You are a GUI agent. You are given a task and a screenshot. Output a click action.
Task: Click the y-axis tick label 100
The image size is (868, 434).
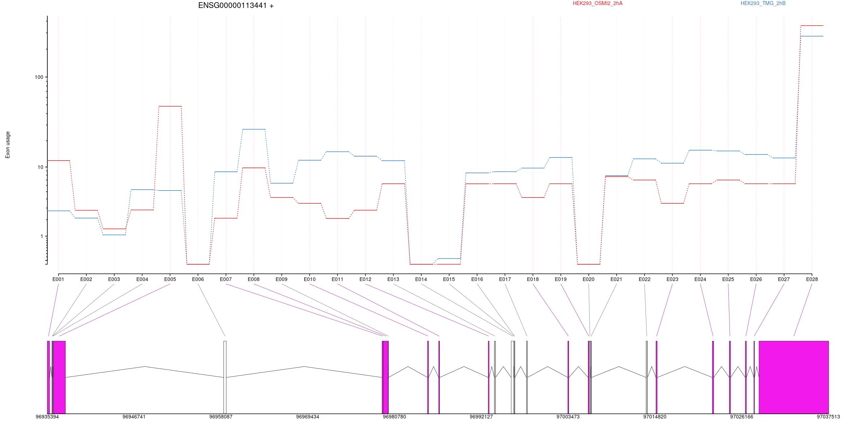(x=39, y=77)
